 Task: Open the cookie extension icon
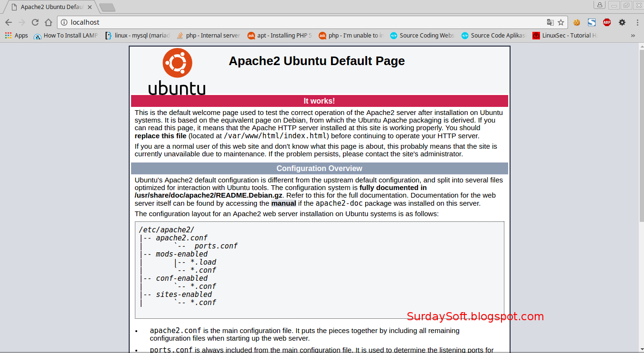577,22
